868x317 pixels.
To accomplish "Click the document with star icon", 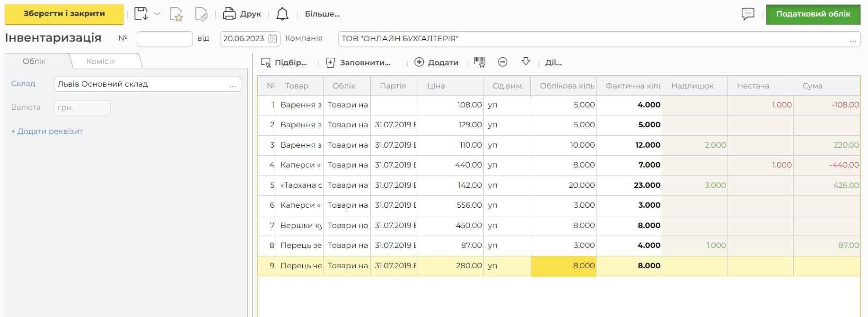I will [x=176, y=14].
